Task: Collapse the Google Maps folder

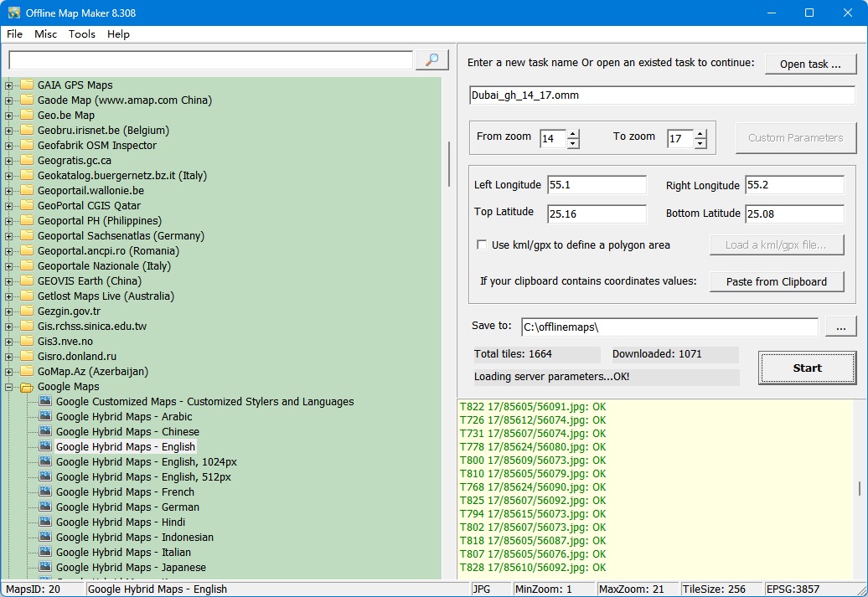Action: [9, 387]
